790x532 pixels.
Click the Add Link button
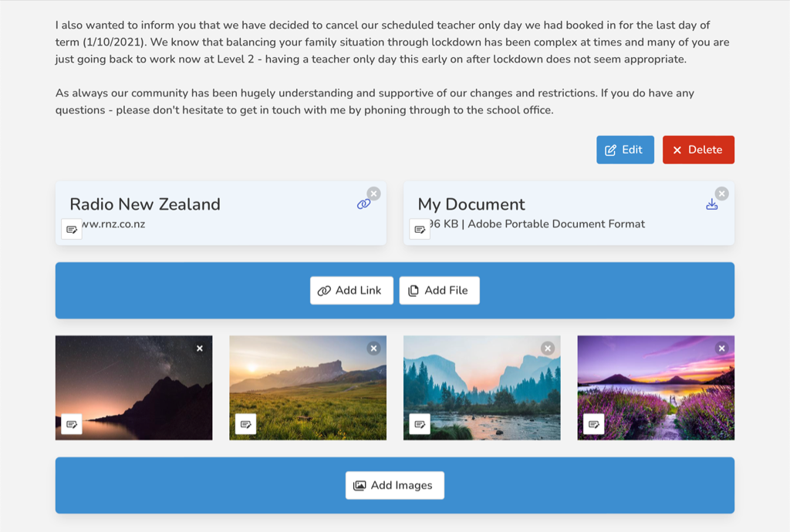tap(352, 291)
